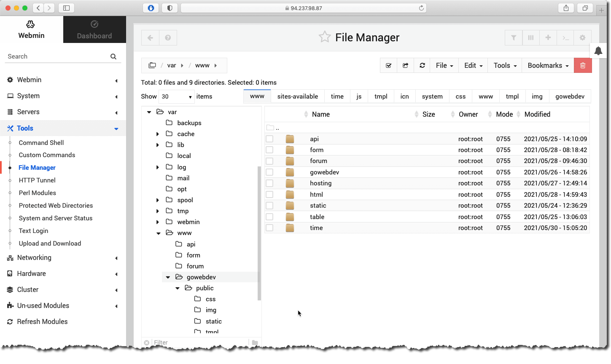The width and height of the screenshot is (611, 364).
Task: Check the table folder checkbox
Action: (x=269, y=217)
